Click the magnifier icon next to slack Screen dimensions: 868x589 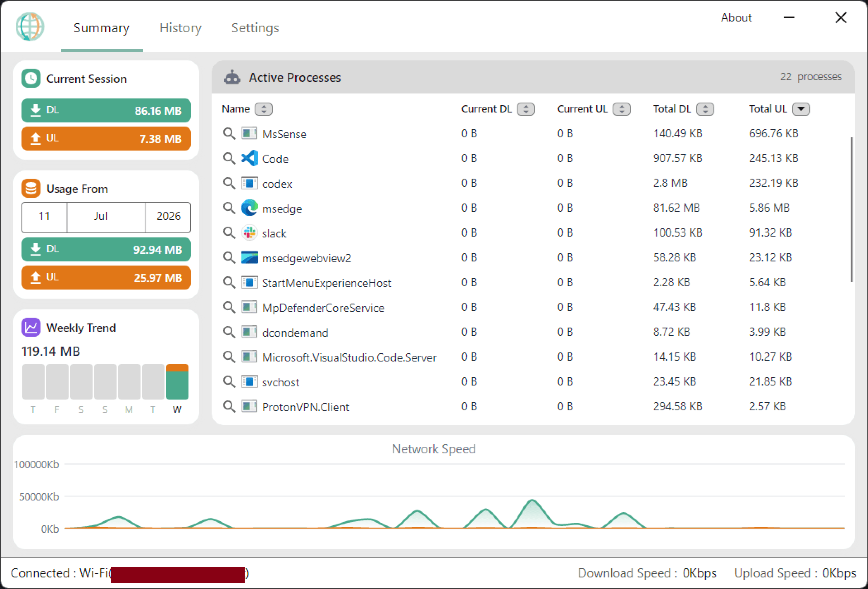pos(229,233)
